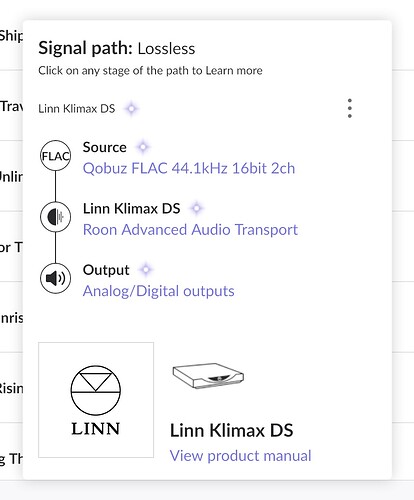
Task: Click the large Linn Klimax DS product title
Action: [x=232, y=430]
